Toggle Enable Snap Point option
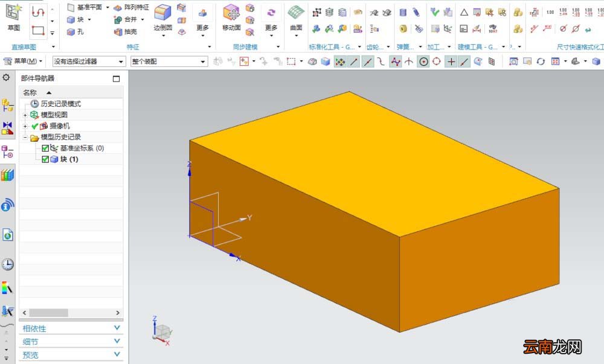 click(x=339, y=62)
